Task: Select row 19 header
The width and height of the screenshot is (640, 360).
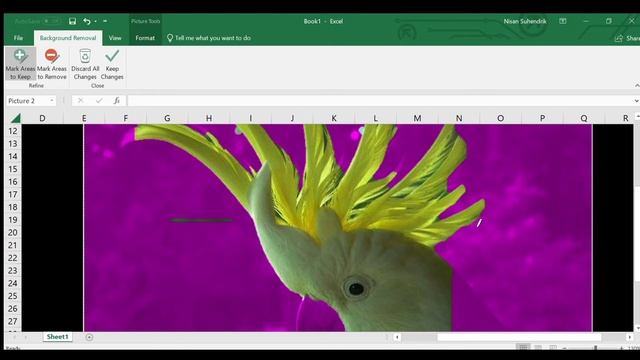Action: (13, 220)
